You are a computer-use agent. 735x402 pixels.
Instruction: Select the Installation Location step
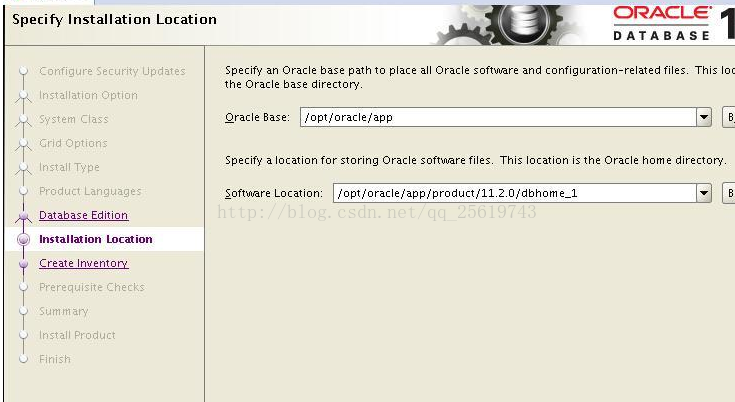click(96, 239)
